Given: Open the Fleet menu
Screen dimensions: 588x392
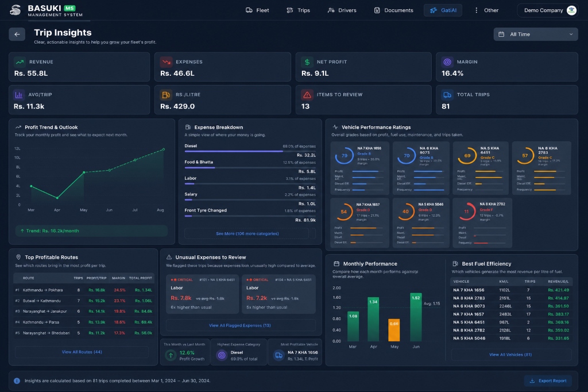Looking at the screenshot, I should [257, 10].
